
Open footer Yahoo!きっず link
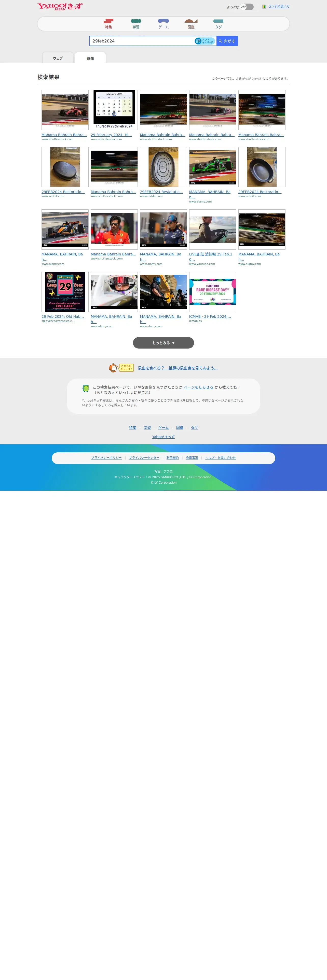click(163, 437)
